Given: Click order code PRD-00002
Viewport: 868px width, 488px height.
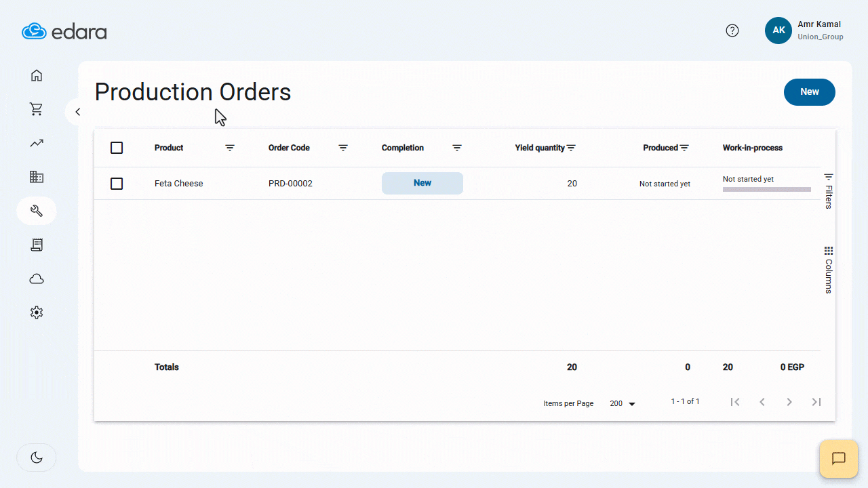Looking at the screenshot, I should click(290, 184).
